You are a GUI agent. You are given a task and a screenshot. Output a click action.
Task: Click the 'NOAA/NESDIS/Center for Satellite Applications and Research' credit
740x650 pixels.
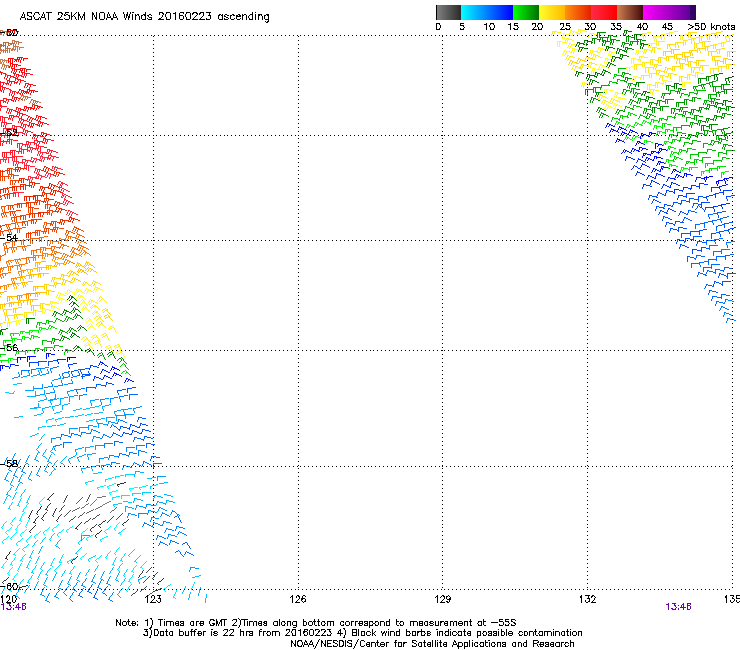(x=432, y=644)
